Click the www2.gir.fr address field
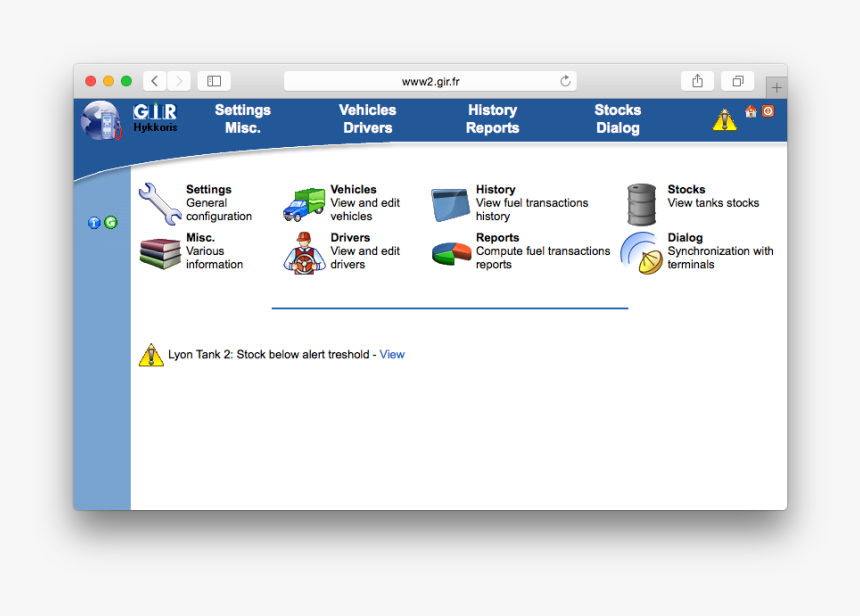860x616 pixels. (x=430, y=81)
